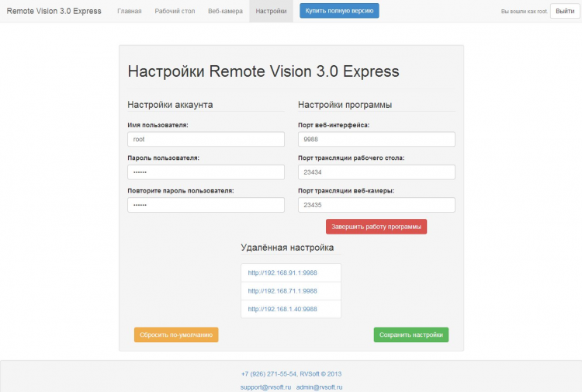Open link http://192.168.71.1:9988

282,291
